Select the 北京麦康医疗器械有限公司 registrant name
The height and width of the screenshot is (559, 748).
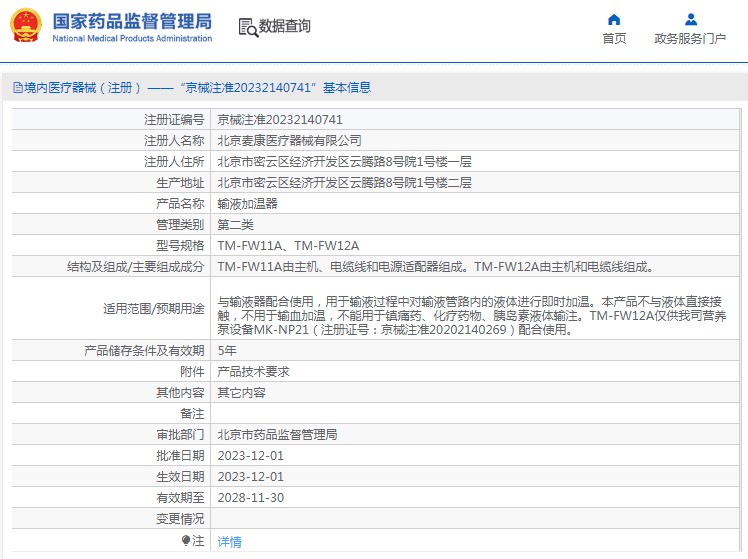[289, 141]
